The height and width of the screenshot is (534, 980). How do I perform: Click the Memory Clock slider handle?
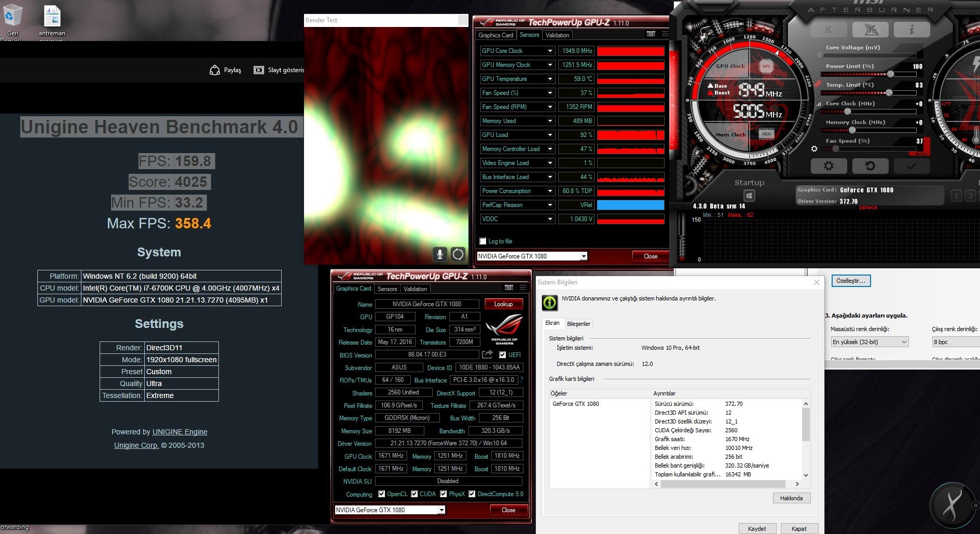point(852,130)
